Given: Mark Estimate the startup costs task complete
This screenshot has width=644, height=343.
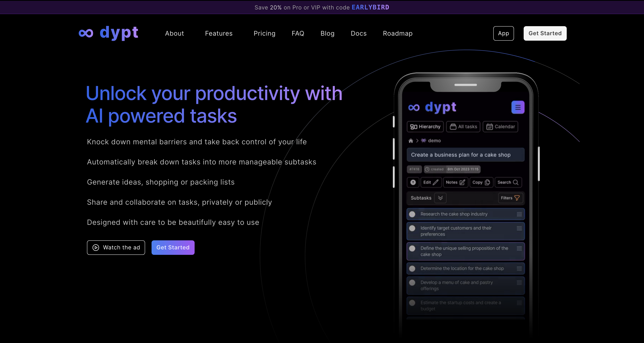Looking at the screenshot, I should [x=412, y=303].
